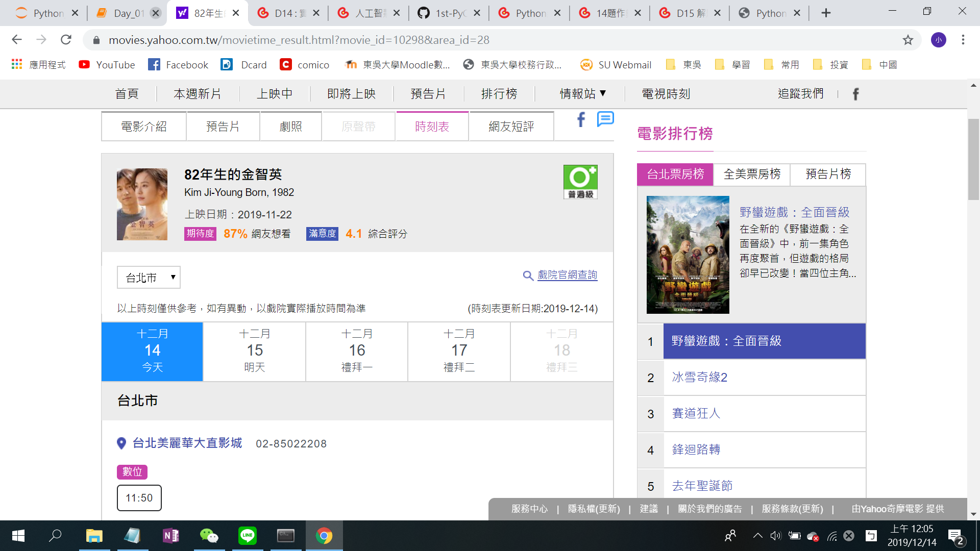Open the 賽道狂人 ranking link

click(696, 413)
